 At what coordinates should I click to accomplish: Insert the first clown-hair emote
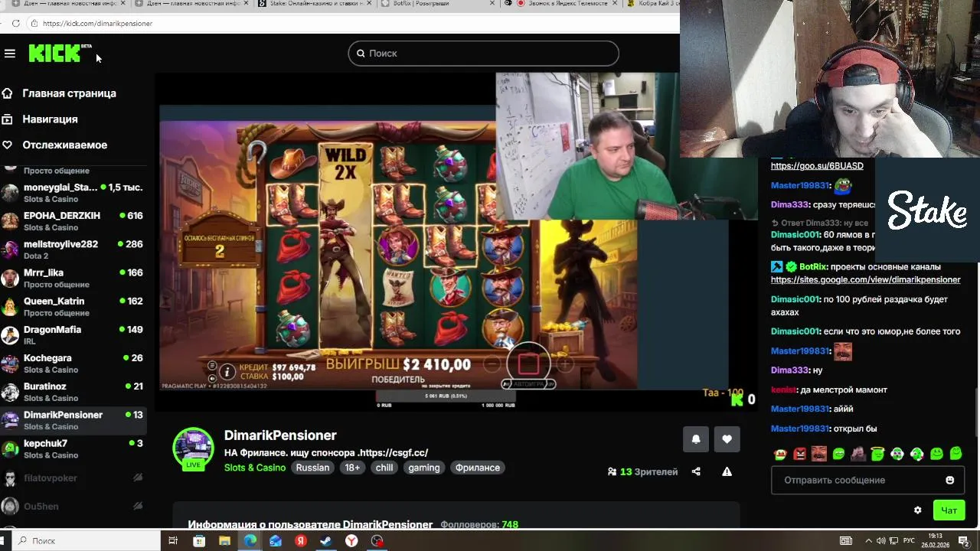pyautogui.click(x=897, y=454)
